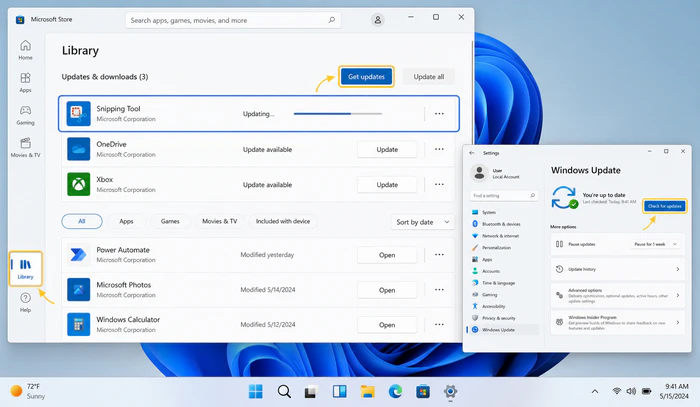Click the OneDrive app icon
The height and width of the screenshot is (407, 700).
pyautogui.click(x=79, y=149)
